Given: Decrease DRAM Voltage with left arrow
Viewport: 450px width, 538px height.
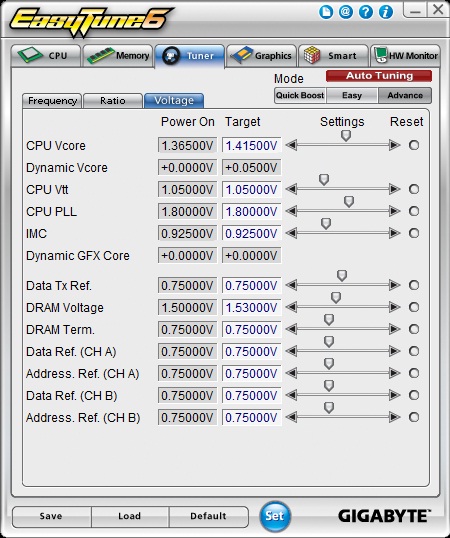Looking at the screenshot, I should point(291,307).
